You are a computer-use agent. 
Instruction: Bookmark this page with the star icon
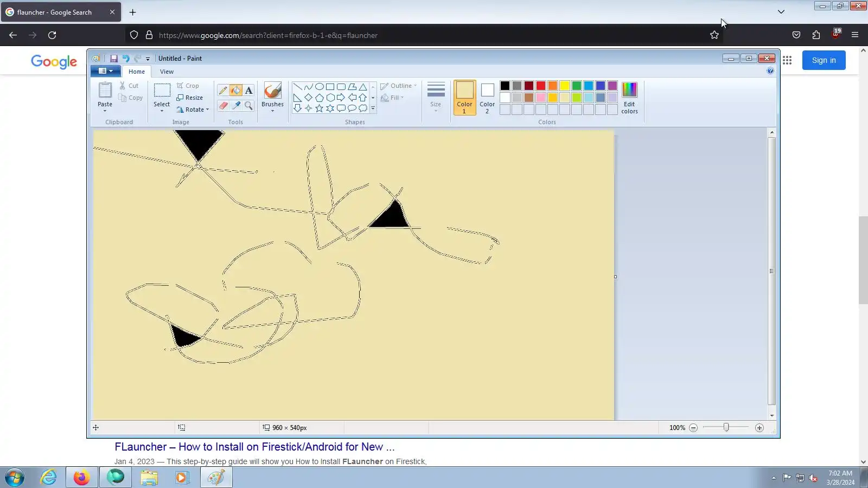click(x=714, y=35)
